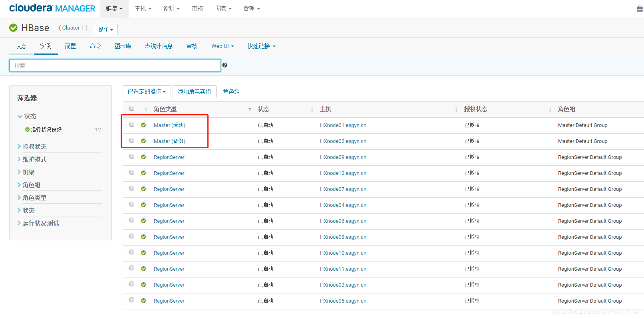The image size is (644, 319).
Task: Click the health icon of the HXnode06 RegionServer row
Action: [143, 221]
